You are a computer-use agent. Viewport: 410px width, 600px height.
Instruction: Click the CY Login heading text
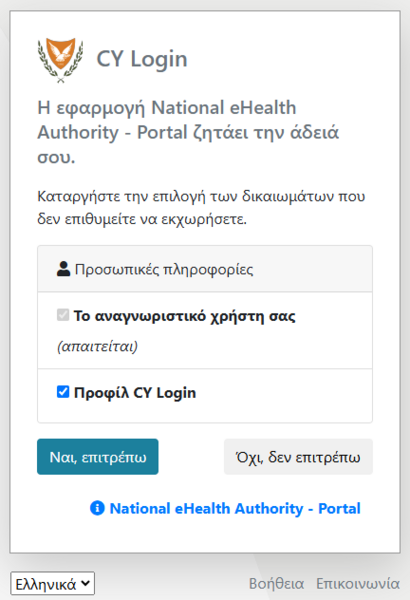coord(142,60)
